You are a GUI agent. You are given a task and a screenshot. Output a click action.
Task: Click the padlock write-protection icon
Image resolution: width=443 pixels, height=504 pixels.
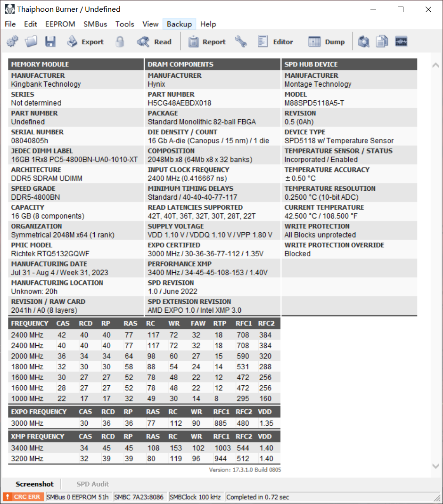point(120,41)
